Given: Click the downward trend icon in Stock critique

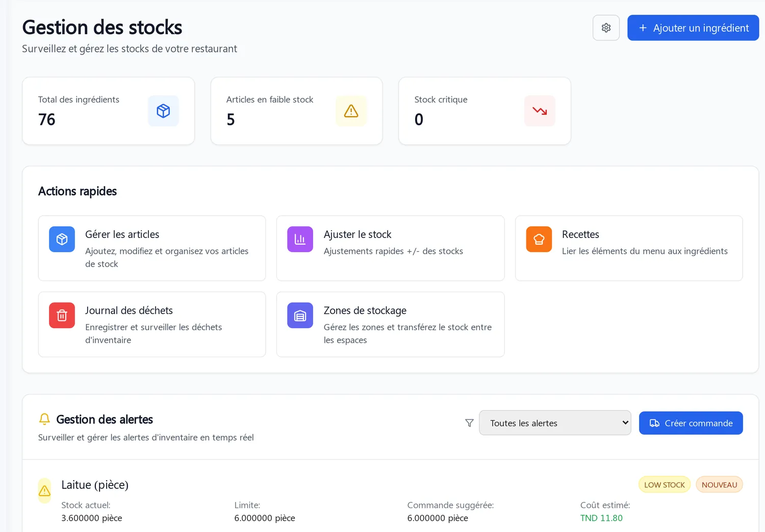Looking at the screenshot, I should [x=540, y=111].
